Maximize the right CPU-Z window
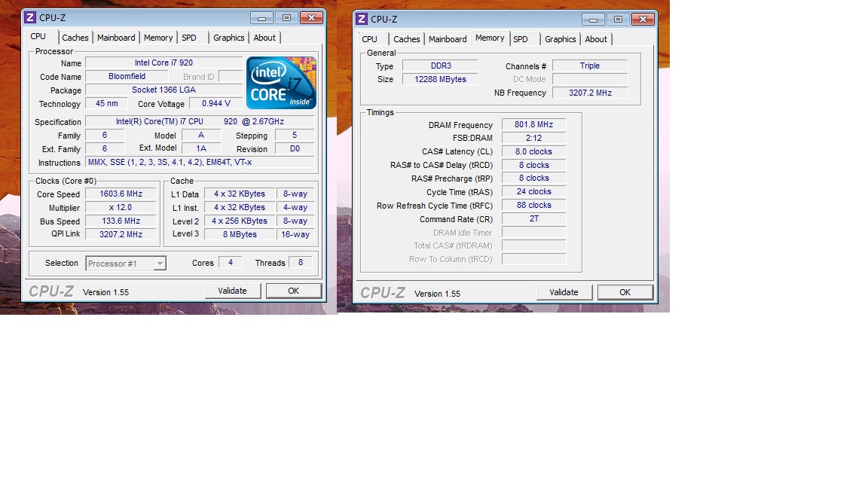This screenshot has height=488, width=868. point(618,20)
